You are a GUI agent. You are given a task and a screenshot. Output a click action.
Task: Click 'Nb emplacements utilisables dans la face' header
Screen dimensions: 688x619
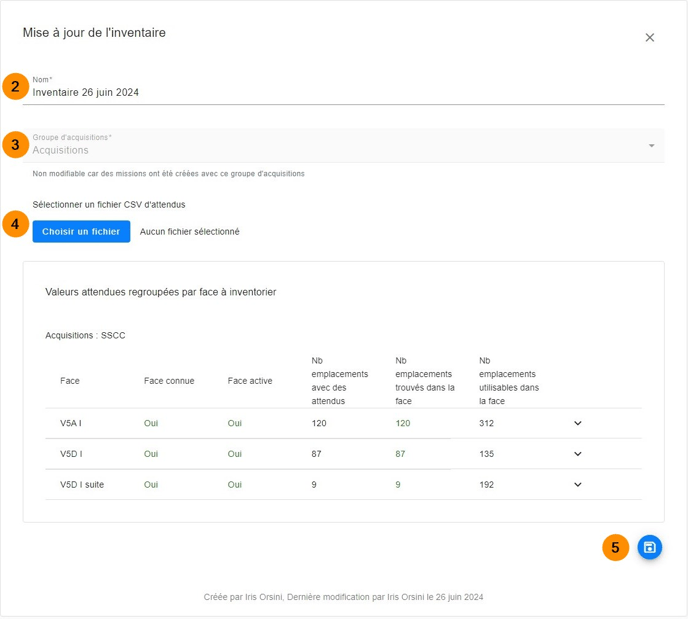coord(508,381)
